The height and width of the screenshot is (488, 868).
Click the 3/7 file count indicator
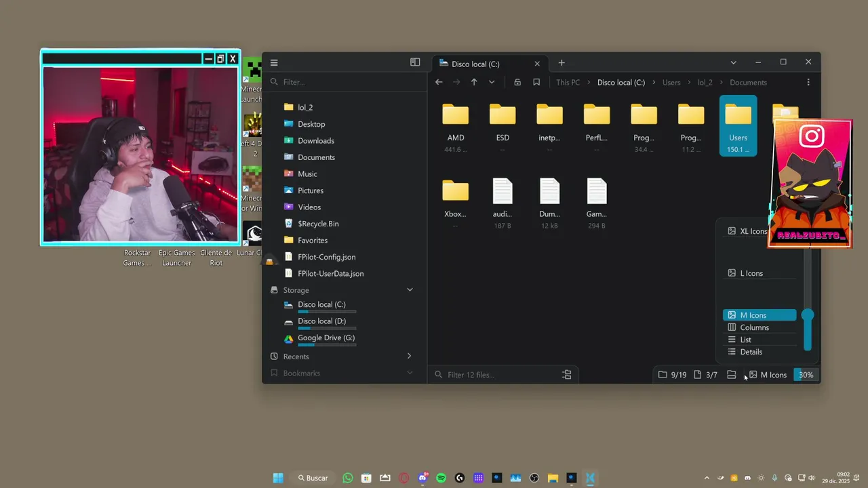705,375
